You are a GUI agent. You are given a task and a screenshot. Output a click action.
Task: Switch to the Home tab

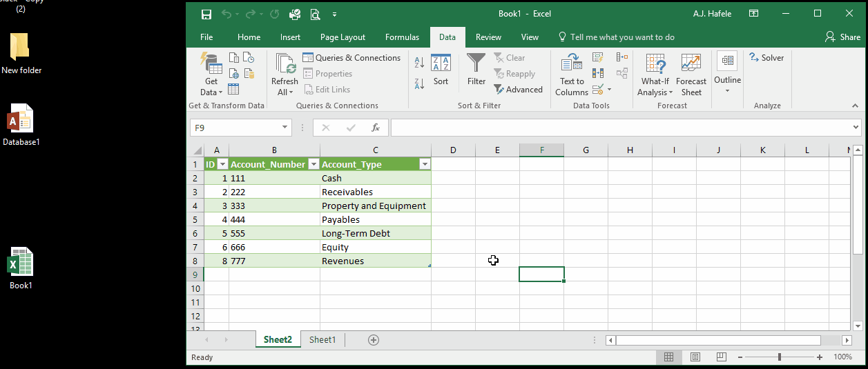point(249,37)
